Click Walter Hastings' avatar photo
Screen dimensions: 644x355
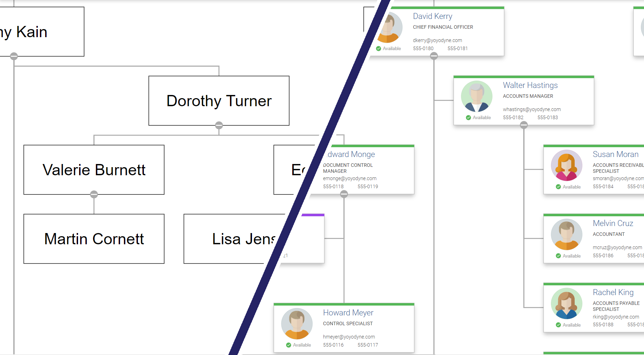click(x=476, y=96)
